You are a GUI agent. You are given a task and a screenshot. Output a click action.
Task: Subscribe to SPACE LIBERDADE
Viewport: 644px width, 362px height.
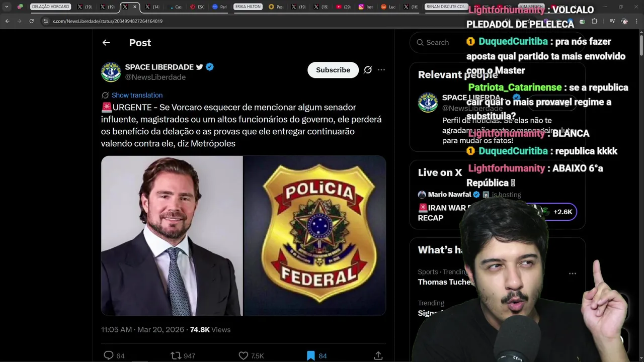333,70
